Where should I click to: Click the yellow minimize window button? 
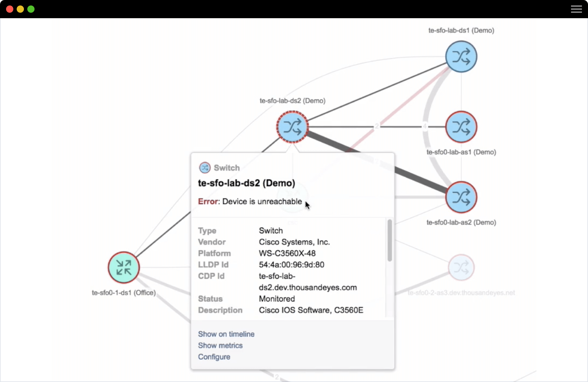(x=20, y=9)
